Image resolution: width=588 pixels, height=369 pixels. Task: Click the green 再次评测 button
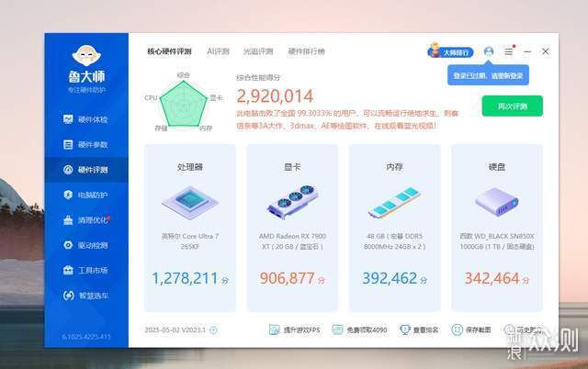[513, 106]
